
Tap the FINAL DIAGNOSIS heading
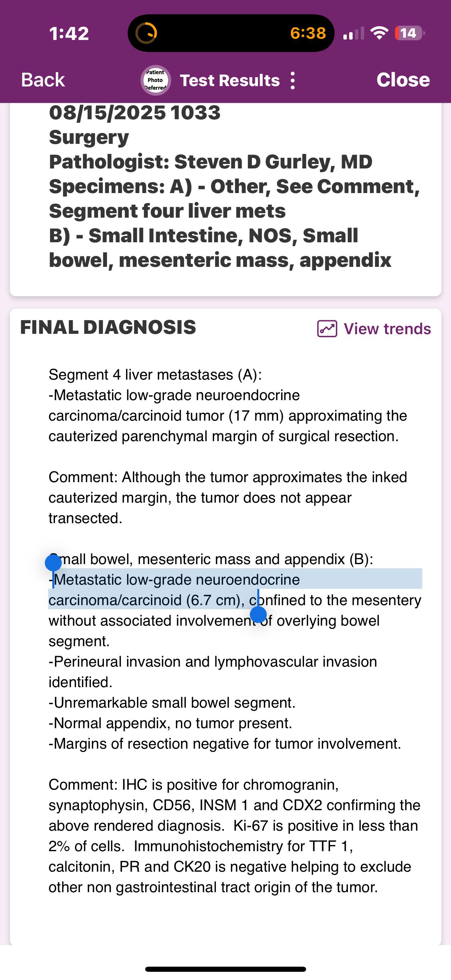[x=108, y=327]
